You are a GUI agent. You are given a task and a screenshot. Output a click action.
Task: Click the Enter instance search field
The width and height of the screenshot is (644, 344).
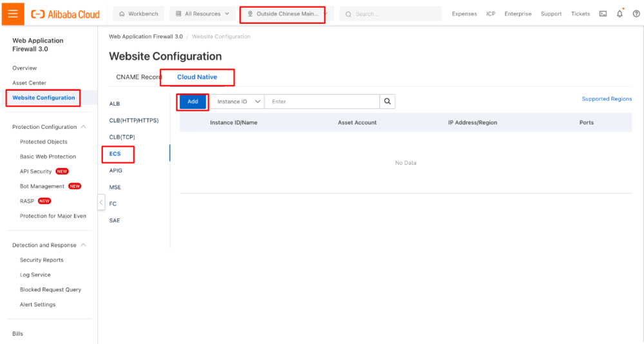pos(322,102)
